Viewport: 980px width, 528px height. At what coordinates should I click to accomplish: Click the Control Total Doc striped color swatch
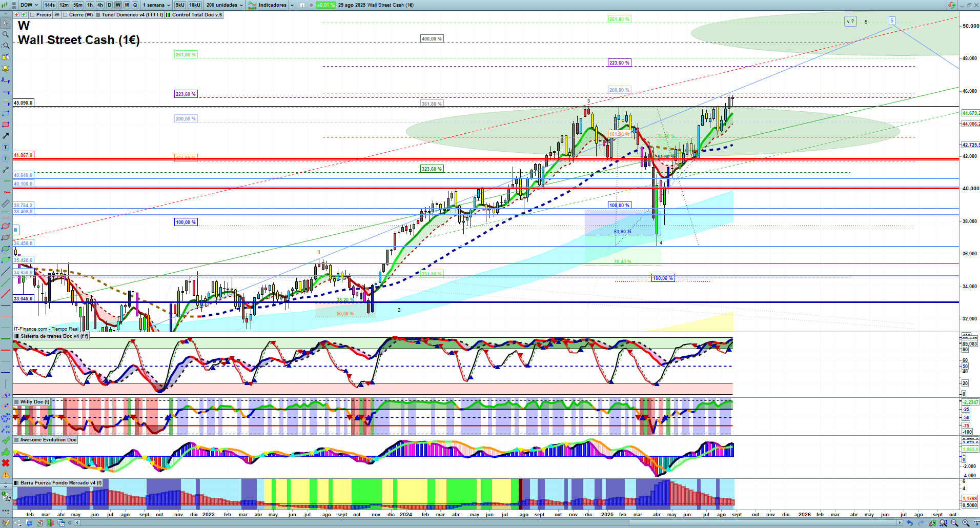(168, 15)
